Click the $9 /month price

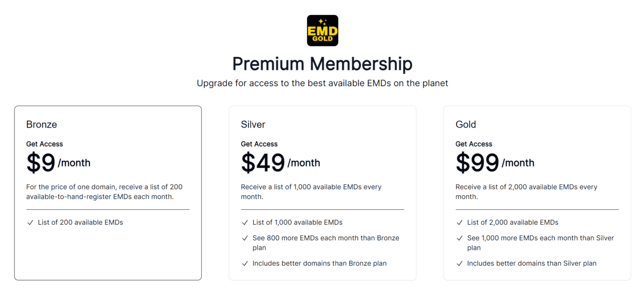(58, 162)
